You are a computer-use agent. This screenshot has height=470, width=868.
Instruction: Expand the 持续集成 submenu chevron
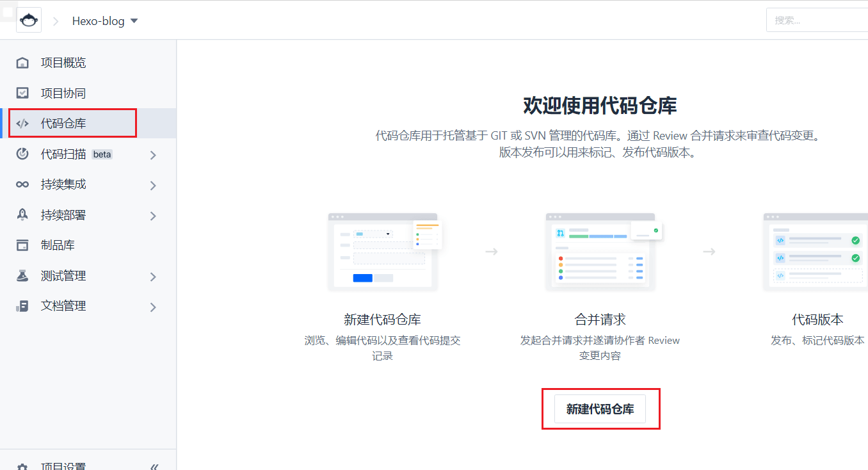pyautogui.click(x=153, y=186)
